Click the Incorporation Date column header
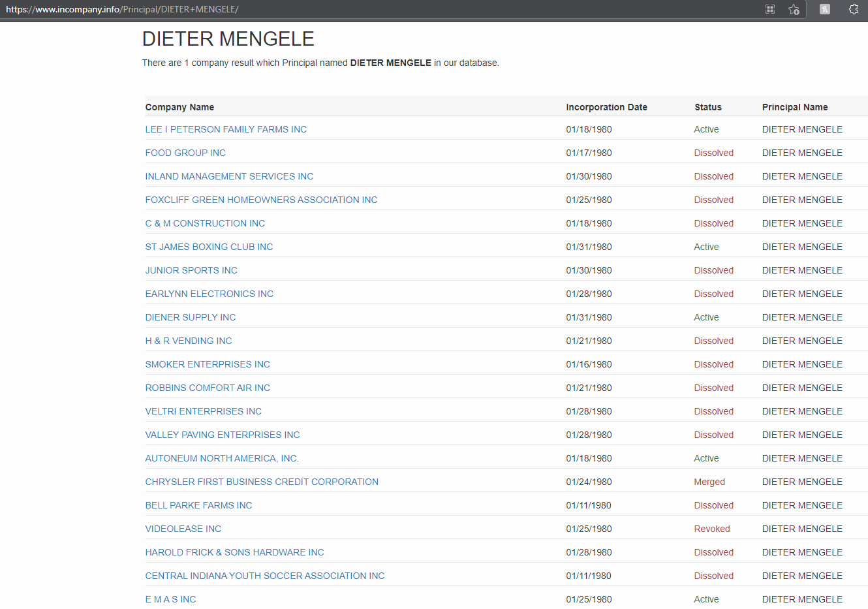This screenshot has width=868, height=609. [607, 107]
